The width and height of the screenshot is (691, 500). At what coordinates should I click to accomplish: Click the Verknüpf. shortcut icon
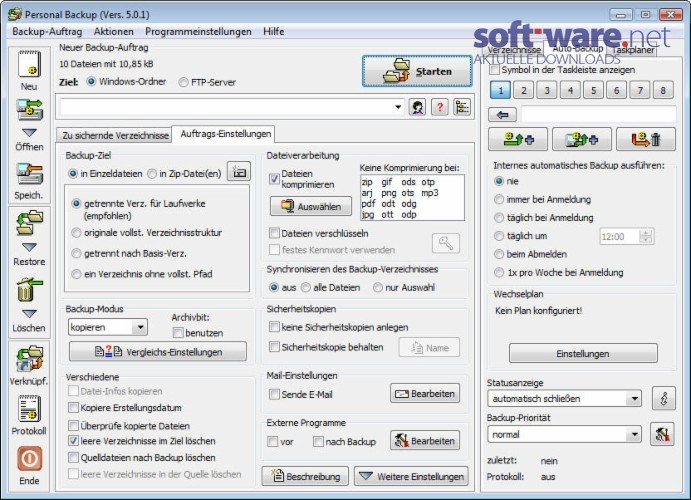tap(29, 358)
